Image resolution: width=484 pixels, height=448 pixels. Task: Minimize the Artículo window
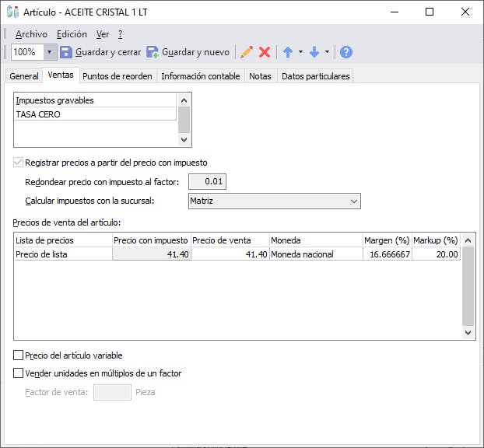395,12
